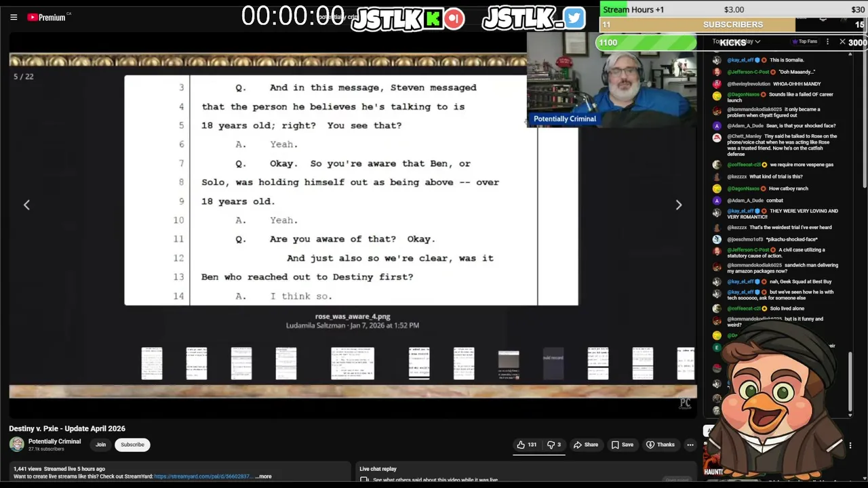
Task: Open the YouTube hamburger guide menu
Action: tap(14, 17)
